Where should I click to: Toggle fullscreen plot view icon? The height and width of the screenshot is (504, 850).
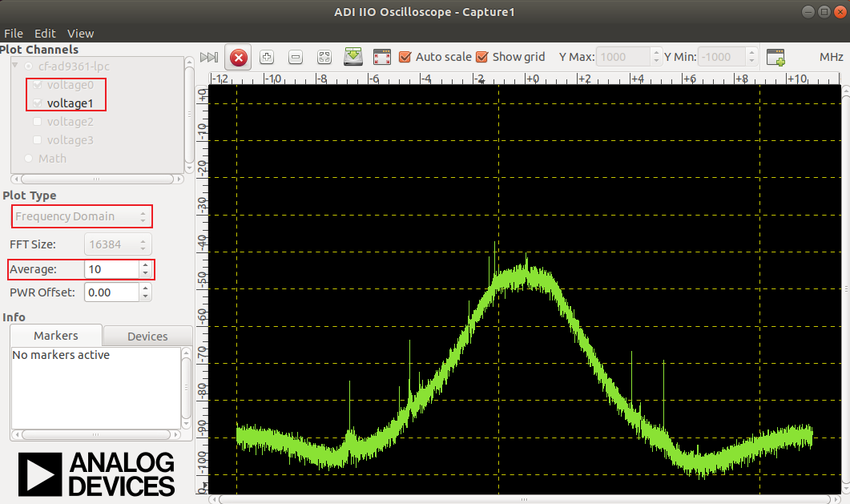coord(382,58)
